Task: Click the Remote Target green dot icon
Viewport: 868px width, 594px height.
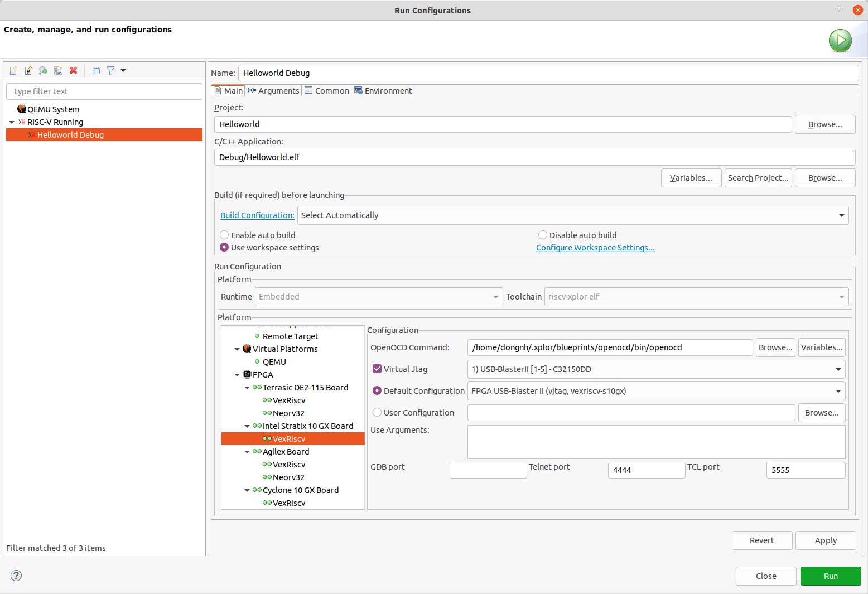Action: (257, 336)
